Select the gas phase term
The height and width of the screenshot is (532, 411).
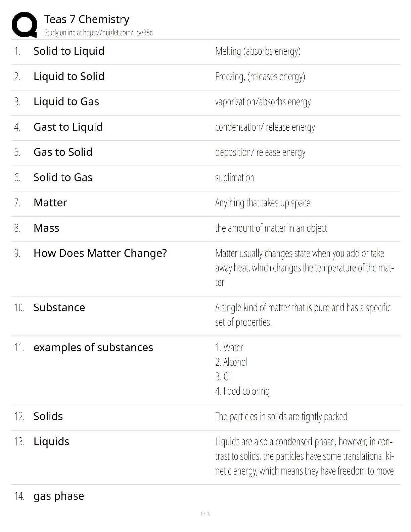tap(59, 496)
